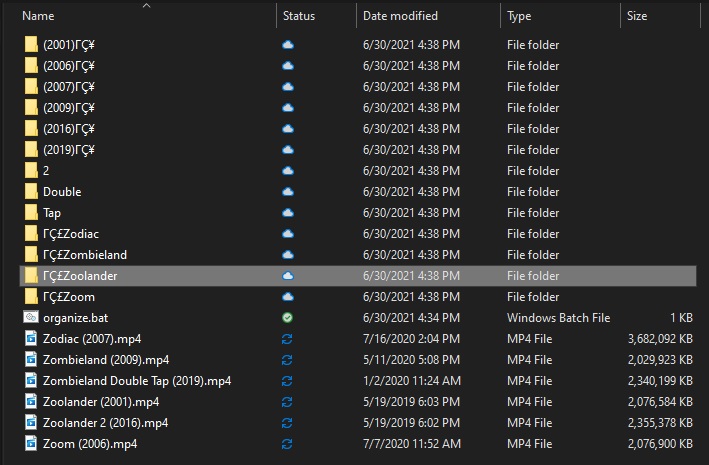Select the (2009) folder icon
This screenshot has width=709, height=465.
coord(31,108)
